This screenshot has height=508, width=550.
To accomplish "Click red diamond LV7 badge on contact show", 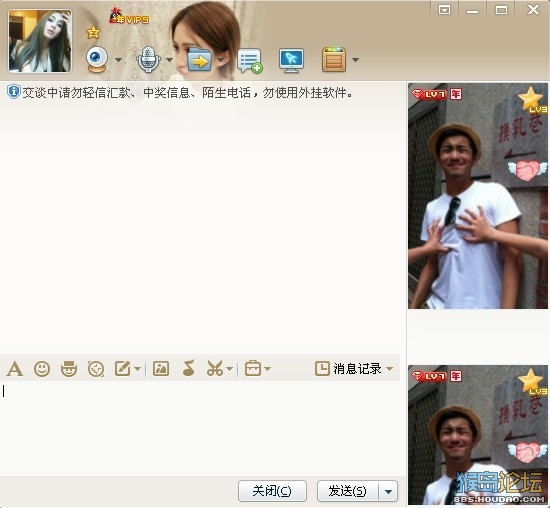I will 429,94.
